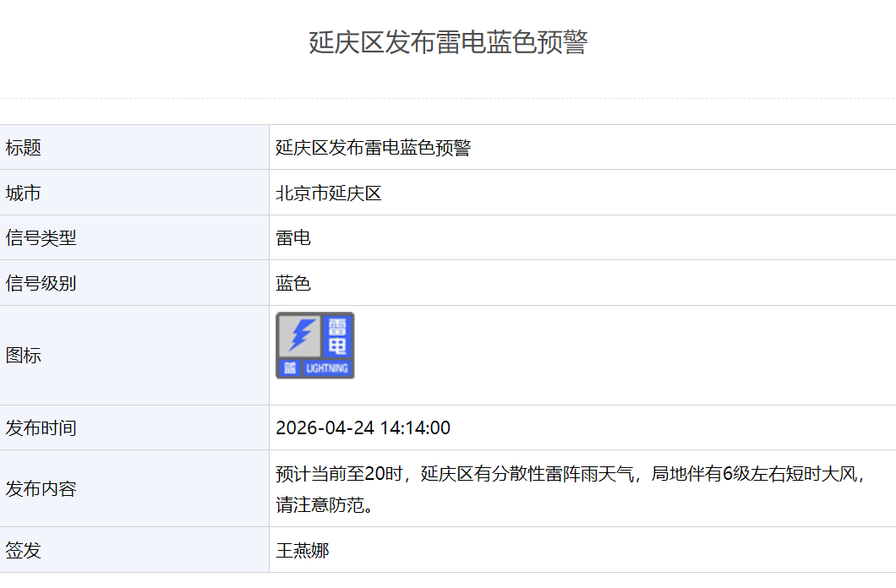Click the city value 北京市延庆区
This screenshot has width=896, height=588.
[x=329, y=193]
